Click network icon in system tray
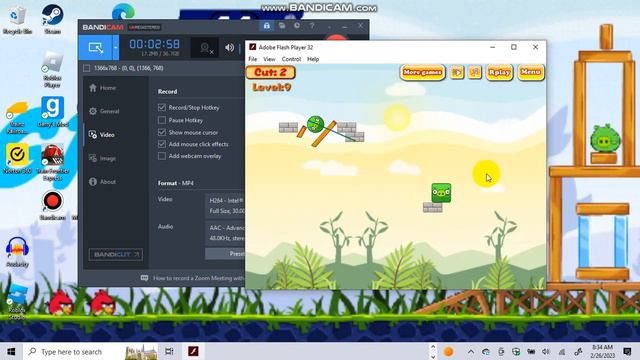 click(x=562, y=351)
